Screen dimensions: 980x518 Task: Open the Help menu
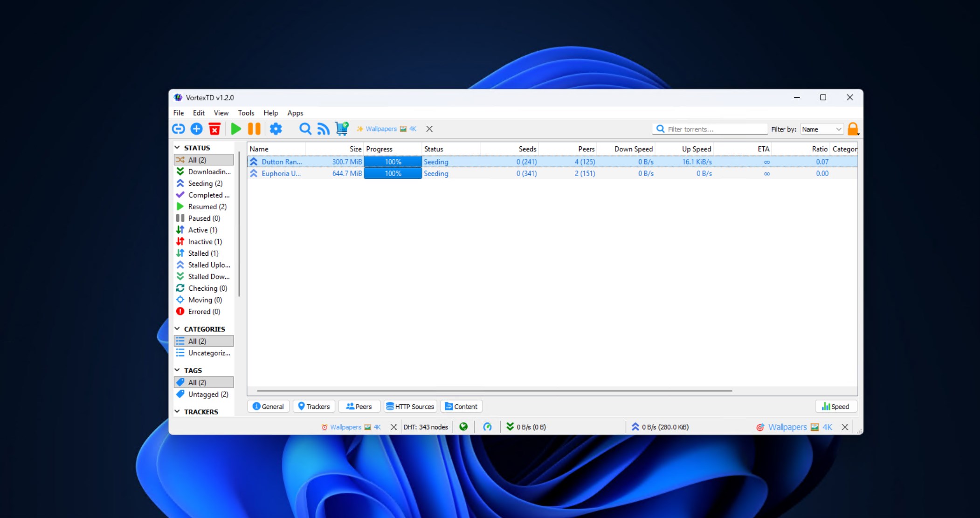tap(271, 113)
